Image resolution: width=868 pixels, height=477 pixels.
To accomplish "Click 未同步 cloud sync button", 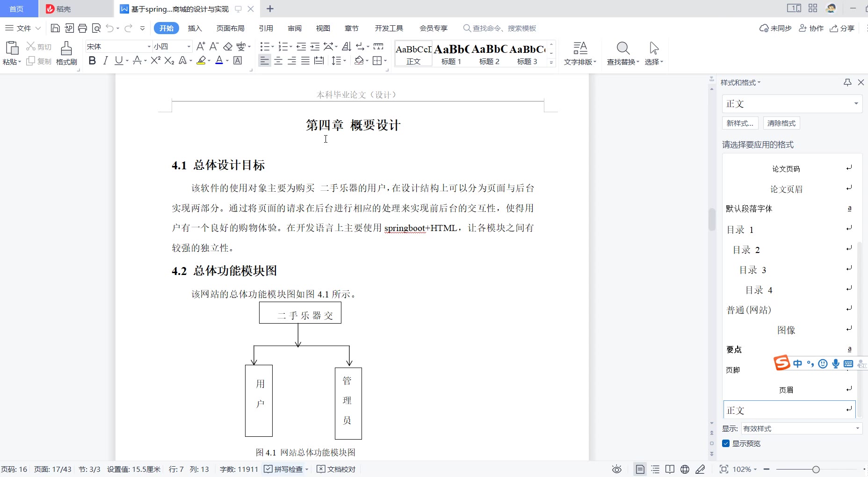I will click(775, 28).
